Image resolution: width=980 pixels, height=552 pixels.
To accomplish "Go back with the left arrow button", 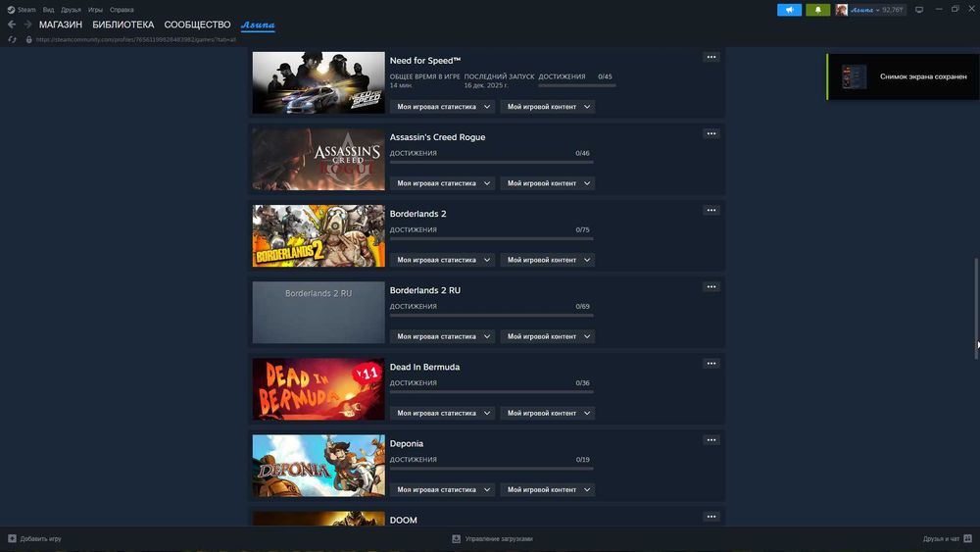I will [x=12, y=25].
